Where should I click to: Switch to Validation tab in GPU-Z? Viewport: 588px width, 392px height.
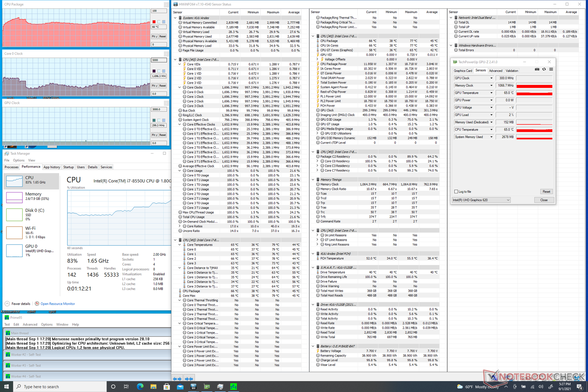coord(512,71)
